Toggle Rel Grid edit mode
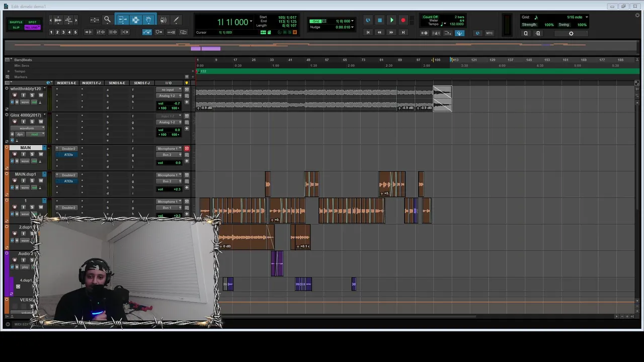The image size is (644, 362). [32, 27]
